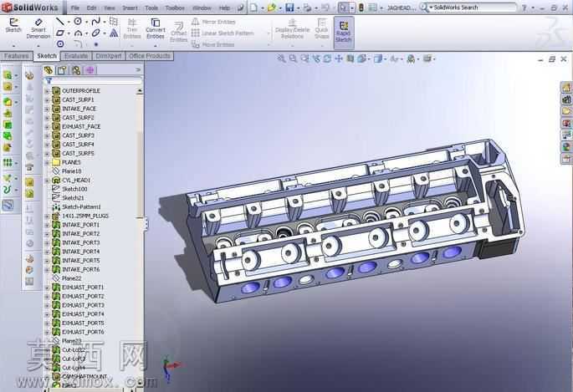
Task: Click the feature tree scroll up arrow
Action: (140, 90)
